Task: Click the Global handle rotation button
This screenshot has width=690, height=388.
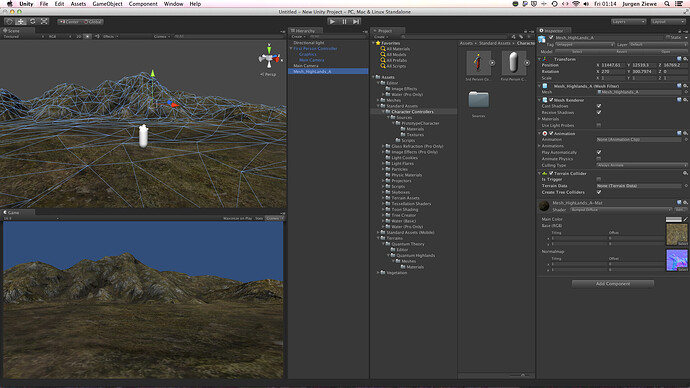Action: (92, 22)
